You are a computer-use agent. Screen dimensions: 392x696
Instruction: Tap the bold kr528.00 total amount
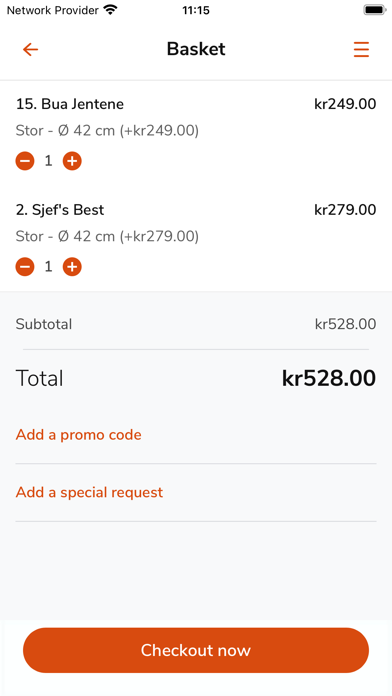pos(329,379)
